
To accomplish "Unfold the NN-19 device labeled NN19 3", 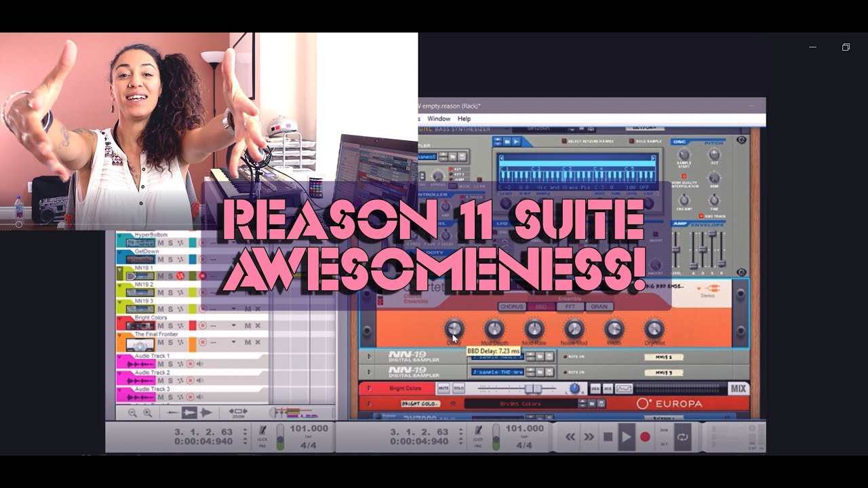I will (370, 372).
